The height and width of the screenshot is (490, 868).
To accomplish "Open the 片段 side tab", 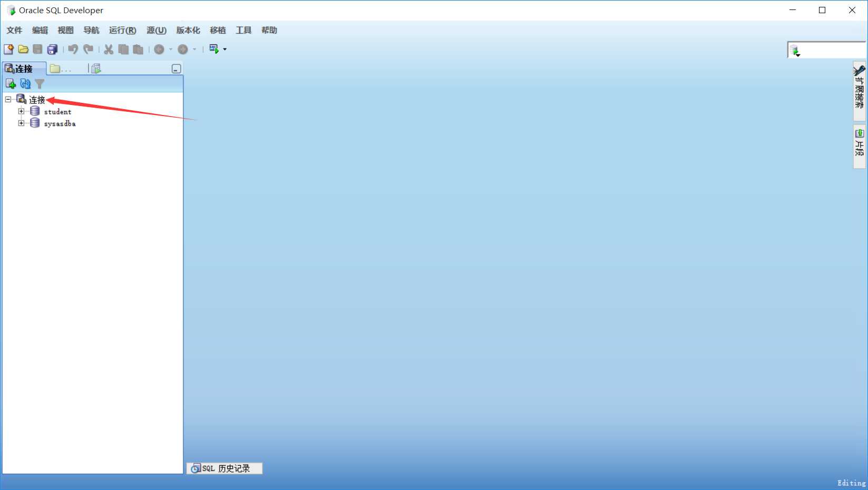I will click(860, 147).
